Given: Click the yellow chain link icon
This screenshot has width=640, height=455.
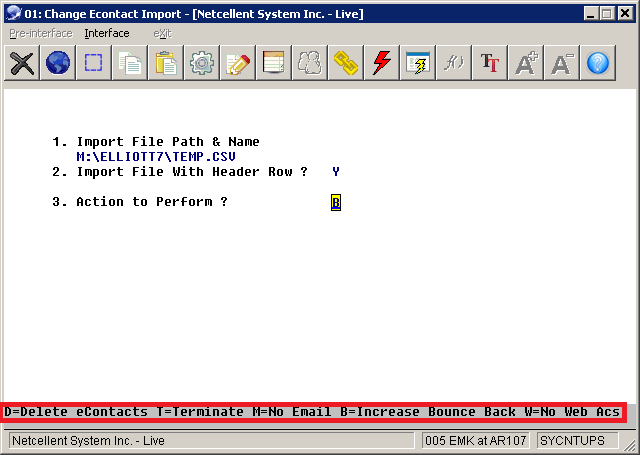Looking at the screenshot, I should tap(346, 63).
